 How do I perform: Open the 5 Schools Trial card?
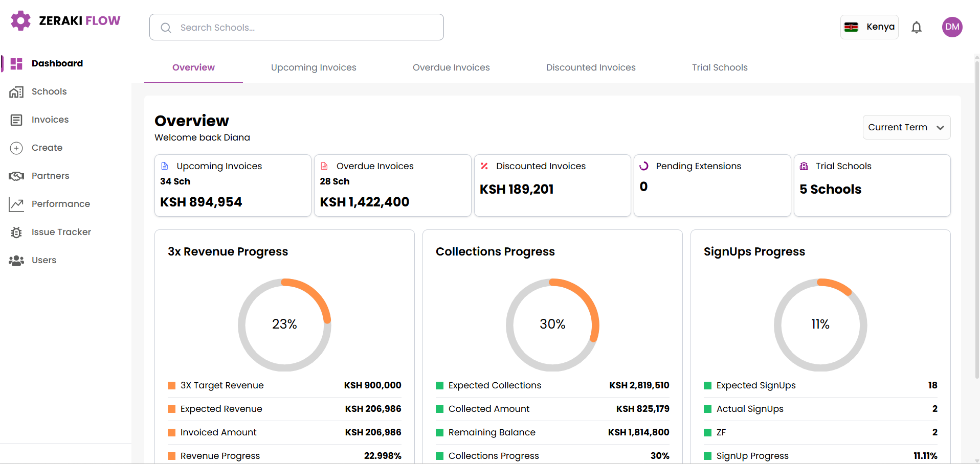[872, 185]
